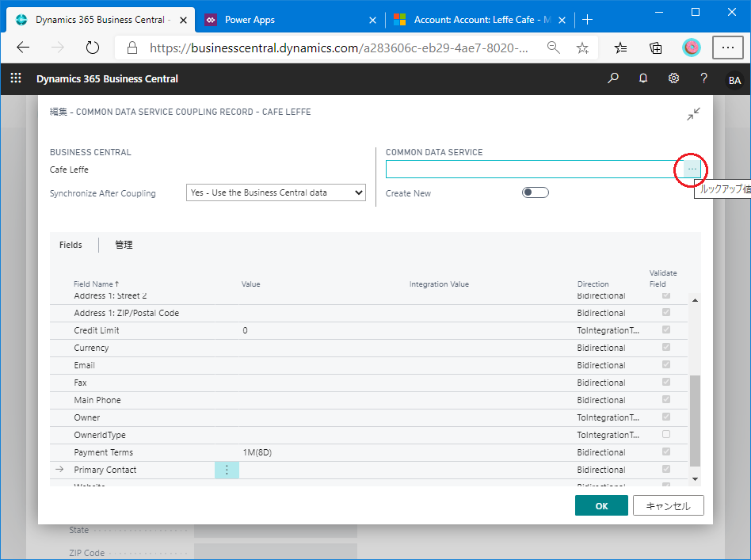Screen dimensions: 751x560
Task: Close the Power Apps tab
Action: coord(372,20)
